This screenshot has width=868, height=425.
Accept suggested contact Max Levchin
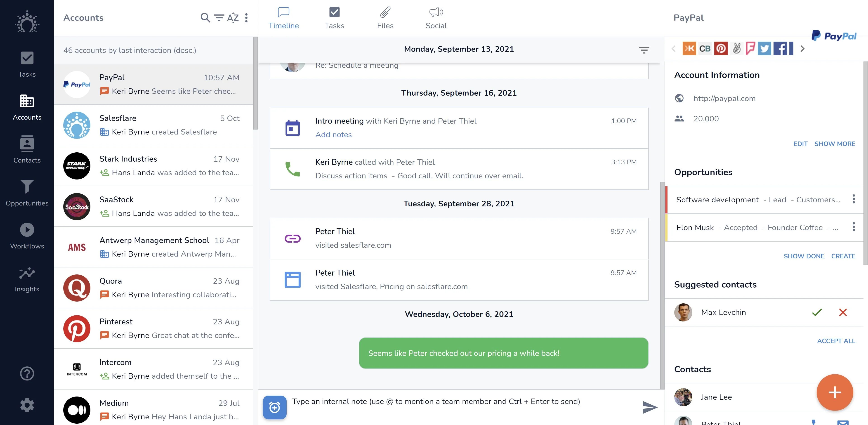pos(816,312)
